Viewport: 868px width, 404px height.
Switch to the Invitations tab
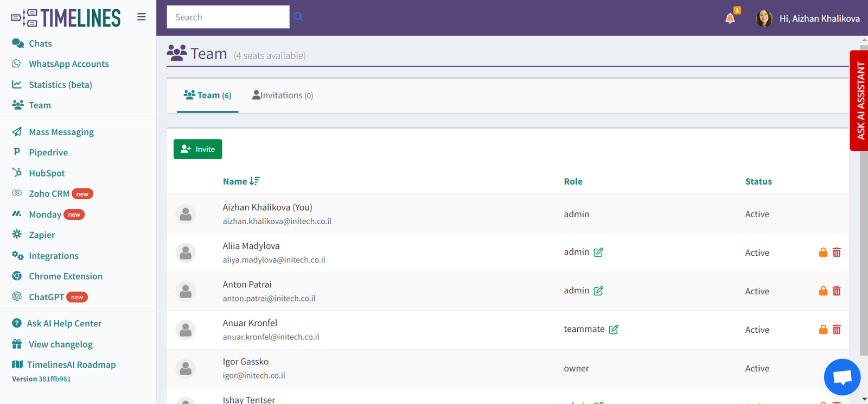coord(283,96)
